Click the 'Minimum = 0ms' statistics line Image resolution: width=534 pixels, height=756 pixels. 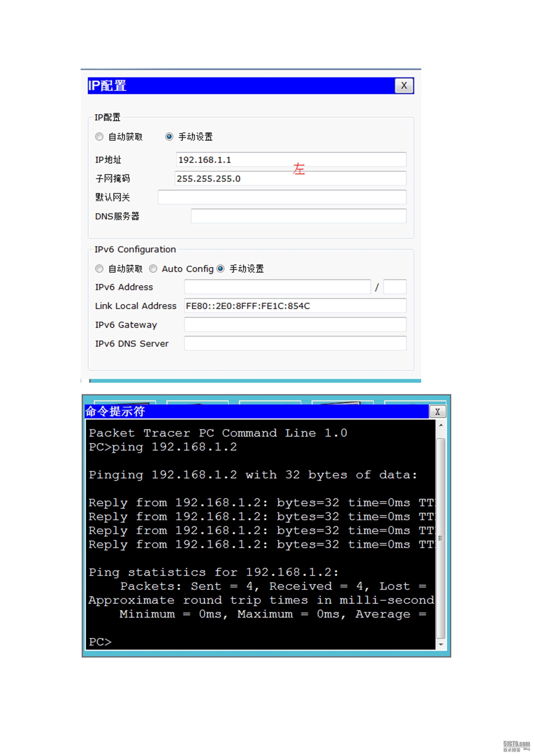(273, 614)
